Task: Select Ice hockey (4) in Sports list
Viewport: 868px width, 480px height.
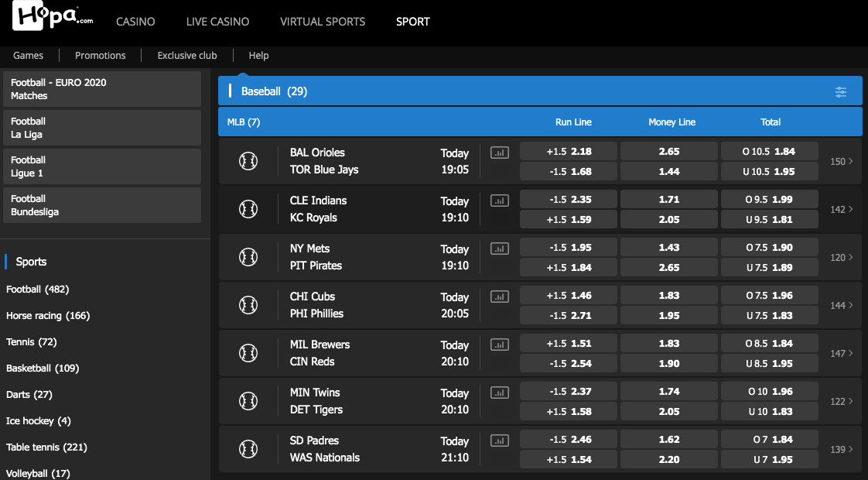Action: pyautogui.click(x=39, y=420)
